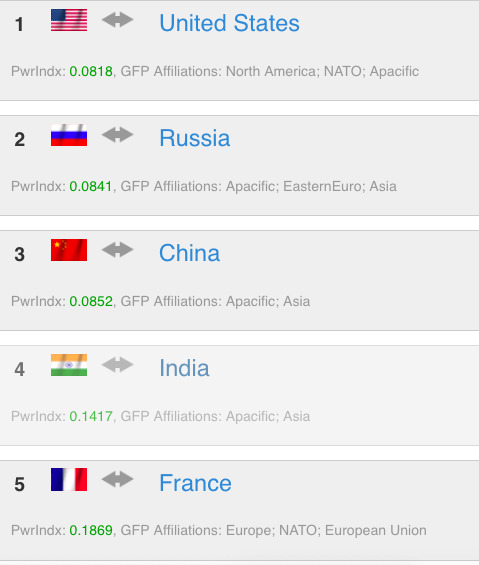This screenshot has height=565, width=479.
Task: Open the India country link
Action: coord(184,368)
